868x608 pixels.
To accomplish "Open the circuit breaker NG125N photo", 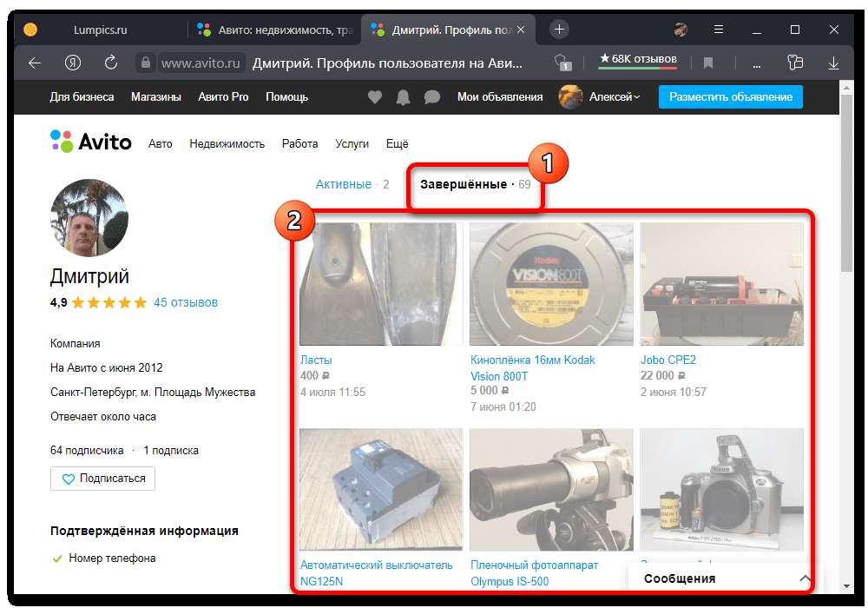I will point(381,489).
